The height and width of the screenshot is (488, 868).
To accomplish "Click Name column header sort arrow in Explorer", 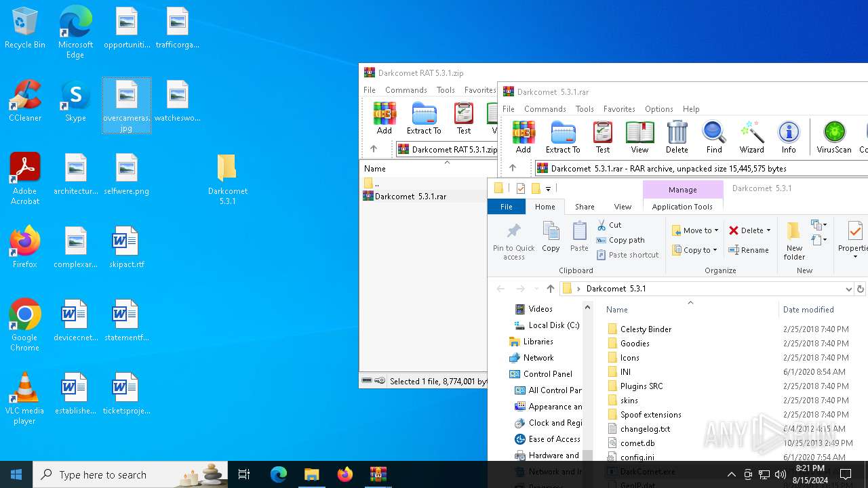I will 690,302.
